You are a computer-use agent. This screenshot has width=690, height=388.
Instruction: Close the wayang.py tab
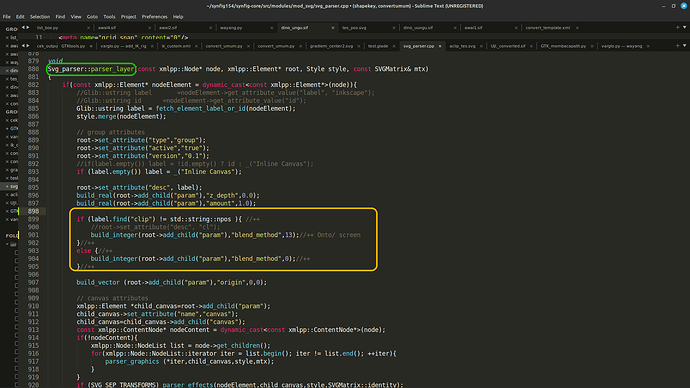[272, 28]
